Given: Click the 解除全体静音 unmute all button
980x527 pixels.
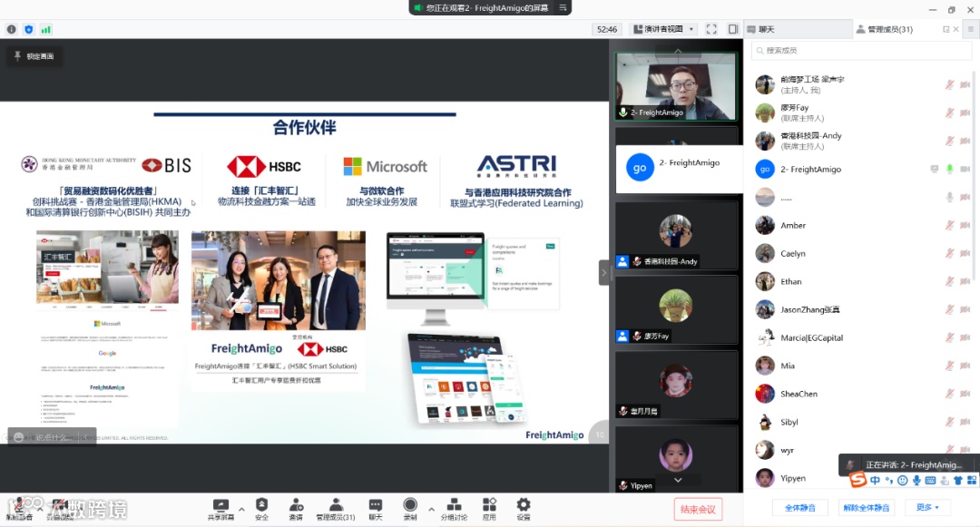Looking at the screenshot, I should (866, 508).
